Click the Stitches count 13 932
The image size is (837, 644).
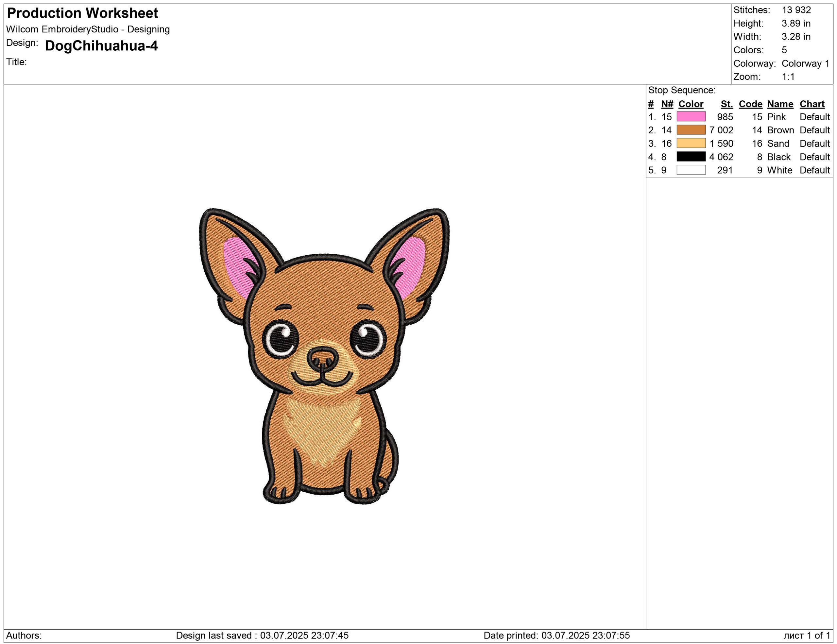tap(796, 10)
